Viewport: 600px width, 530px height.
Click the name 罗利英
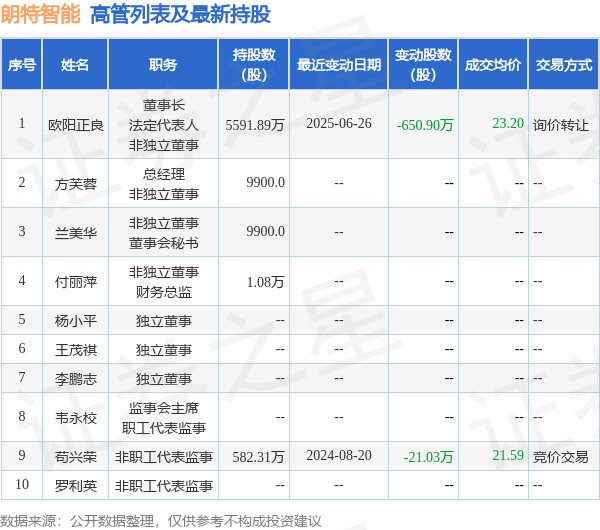(x=76, y=486)
